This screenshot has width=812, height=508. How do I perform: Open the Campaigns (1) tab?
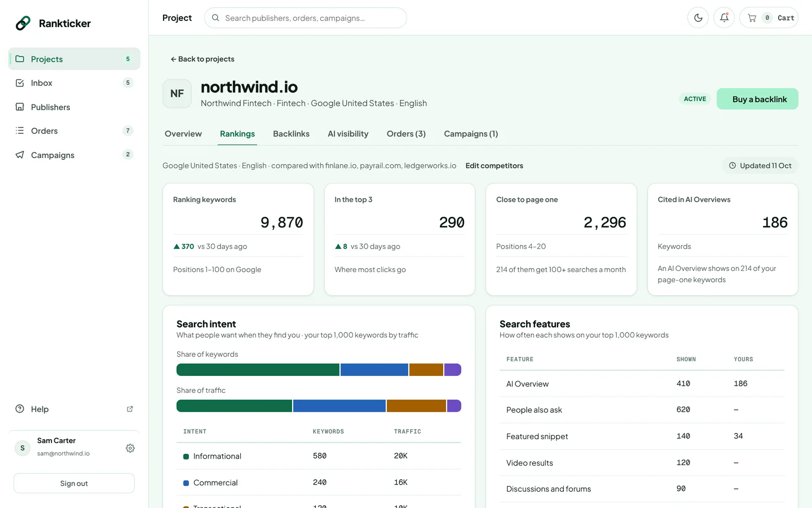(471, 134)
